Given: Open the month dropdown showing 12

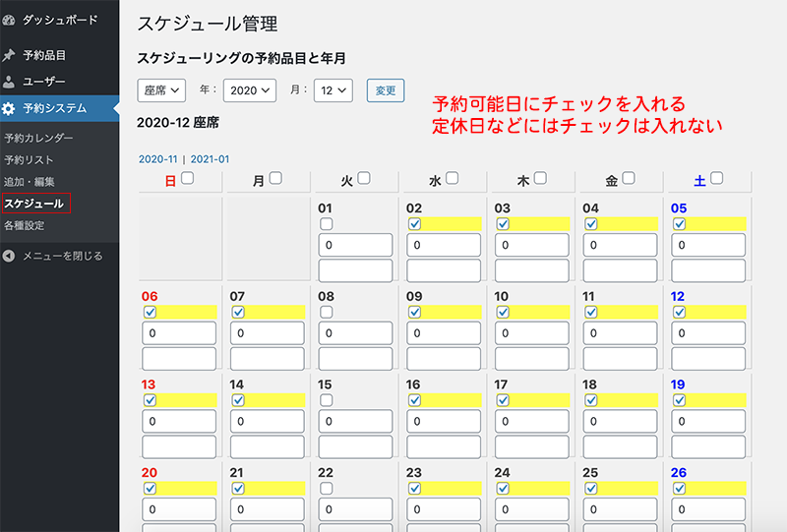Looking at the screenshot, I should [333, 90].
